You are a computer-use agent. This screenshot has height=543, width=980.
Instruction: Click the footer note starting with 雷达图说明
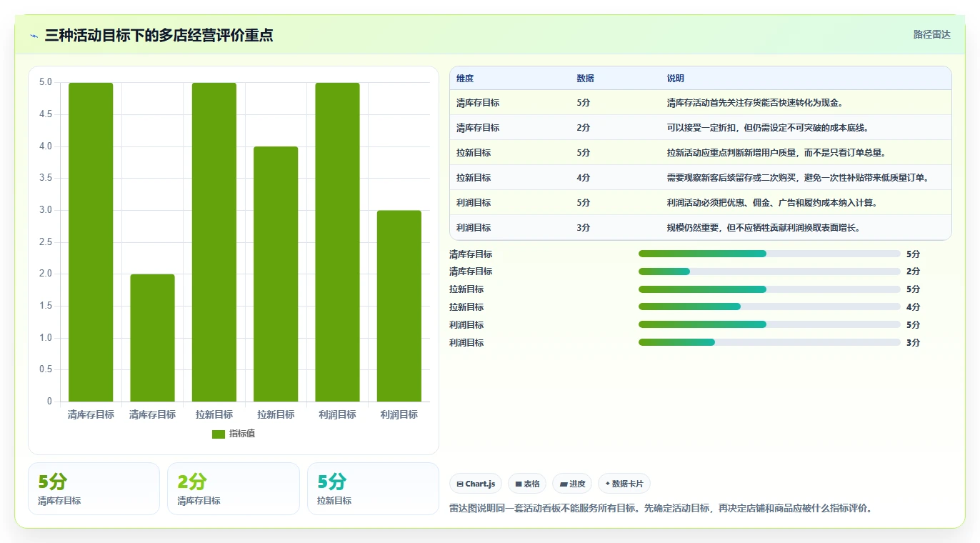pyautogui.click(x=661, y=509)
